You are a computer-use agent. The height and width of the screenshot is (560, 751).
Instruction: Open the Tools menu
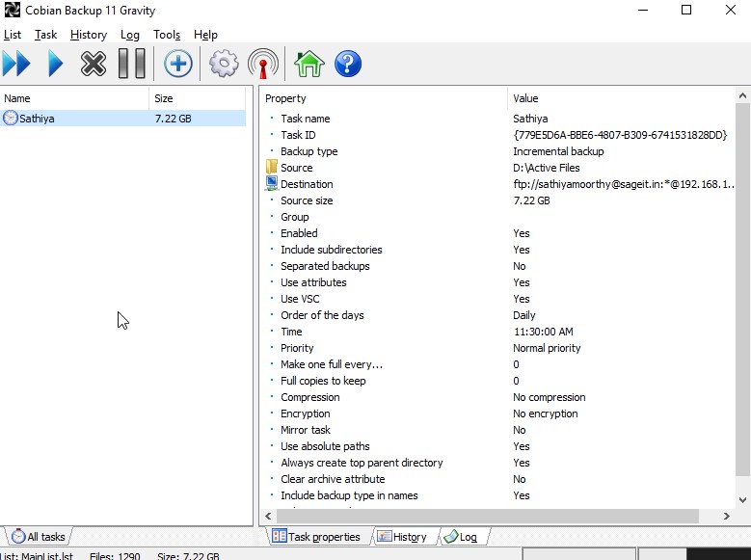(167, 35)
